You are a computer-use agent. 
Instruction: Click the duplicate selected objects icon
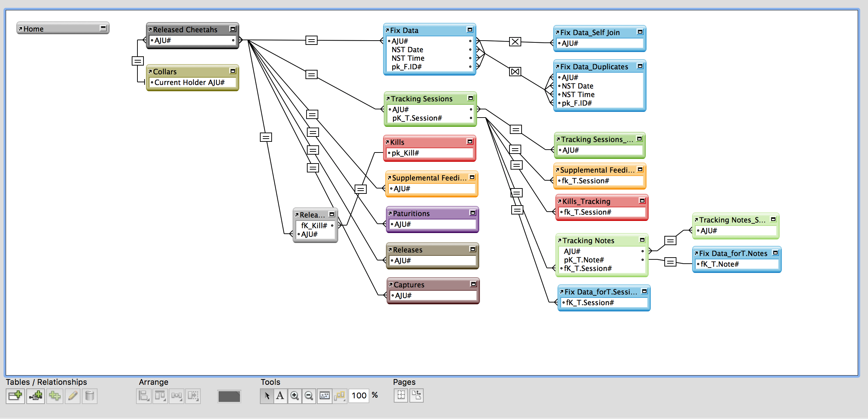pyautogui.click(x=55, y=396)
